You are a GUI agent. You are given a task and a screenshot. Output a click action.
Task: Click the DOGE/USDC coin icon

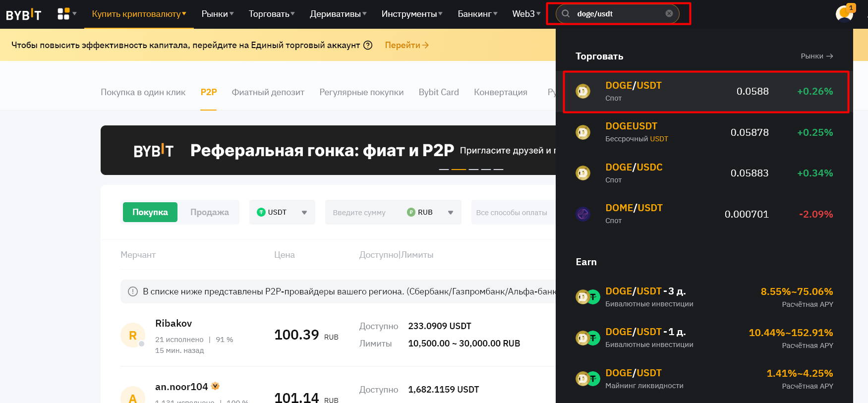click(583, 173)
